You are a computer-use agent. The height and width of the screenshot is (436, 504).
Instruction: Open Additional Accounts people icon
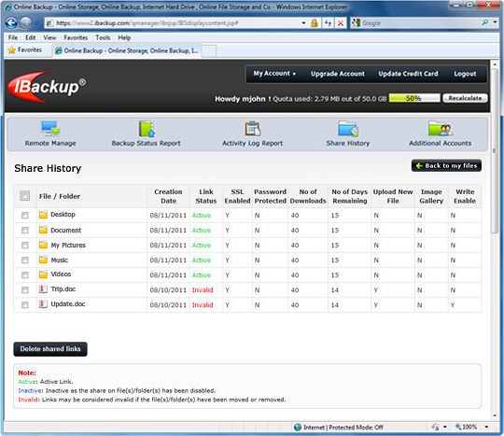440,129
